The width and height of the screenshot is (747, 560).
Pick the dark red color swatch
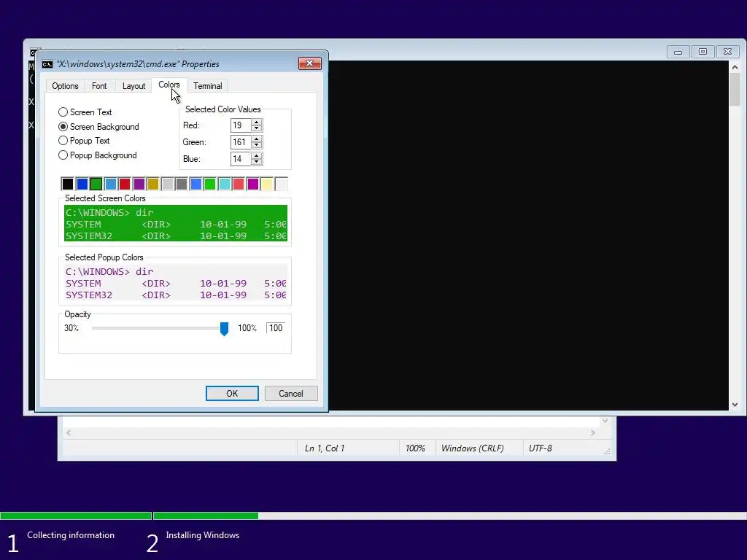coord(125,184)
